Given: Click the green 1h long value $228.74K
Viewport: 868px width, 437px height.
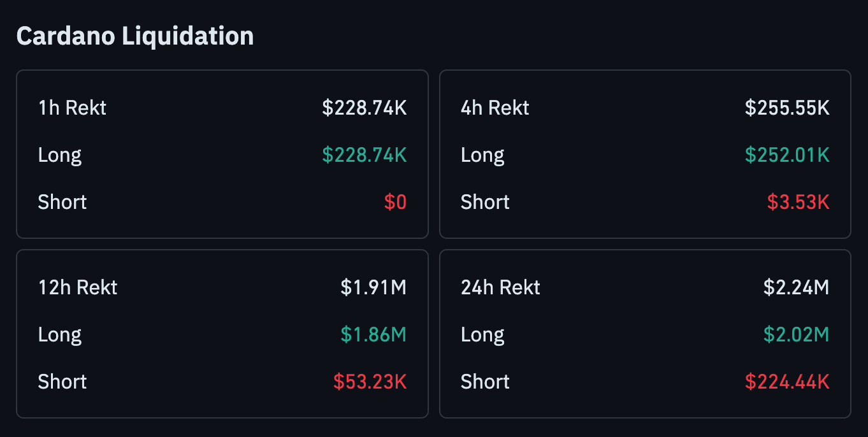Looking at the screenshot, I should [x=364, y=155].
